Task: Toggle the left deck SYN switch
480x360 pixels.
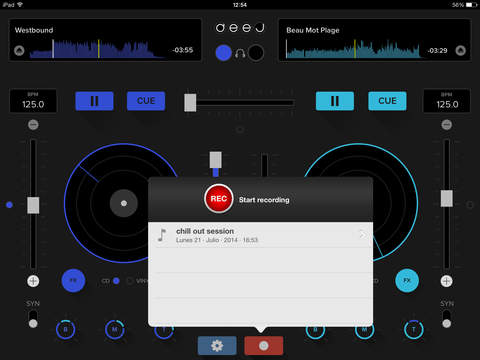Action: [33, 319]
